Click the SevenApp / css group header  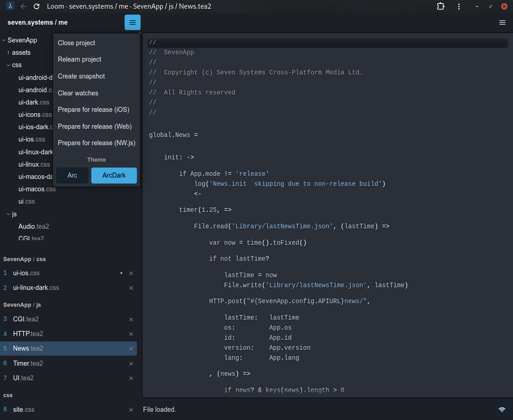coord(25,259)
